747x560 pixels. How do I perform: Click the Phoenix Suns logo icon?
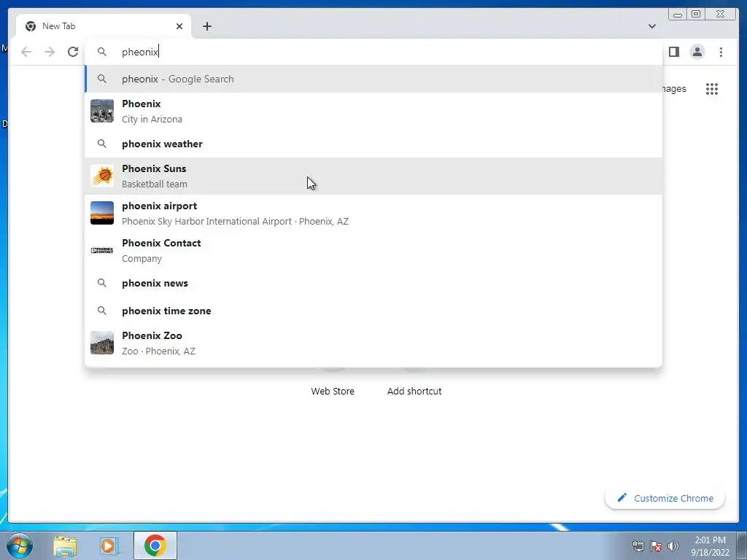coord(102,176)
